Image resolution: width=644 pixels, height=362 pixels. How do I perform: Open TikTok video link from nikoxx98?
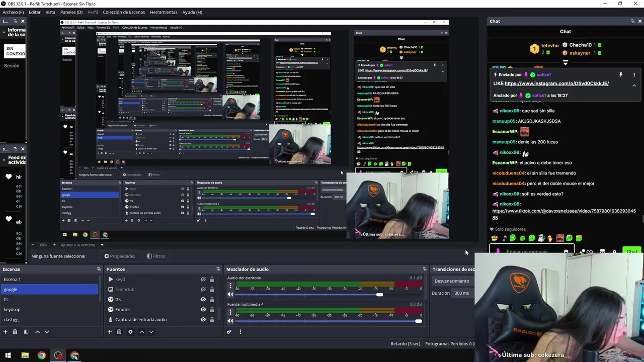[564, 214]
